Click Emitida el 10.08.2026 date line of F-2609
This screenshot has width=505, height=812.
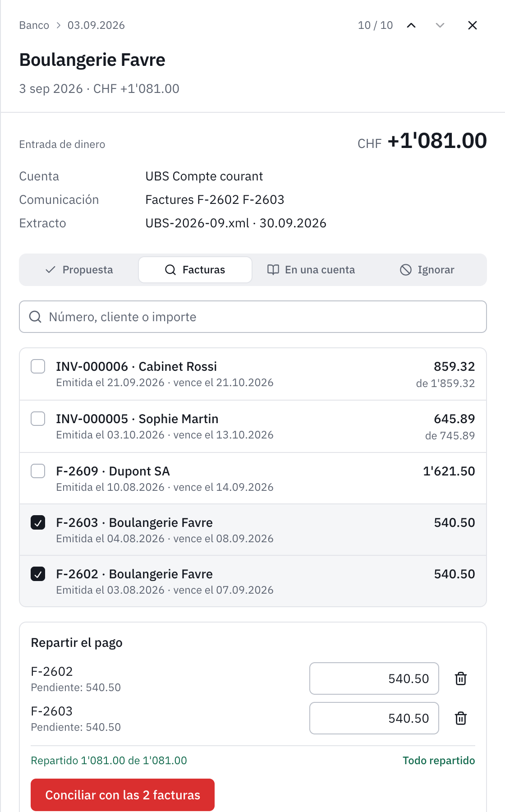click(x=165, y=487)
